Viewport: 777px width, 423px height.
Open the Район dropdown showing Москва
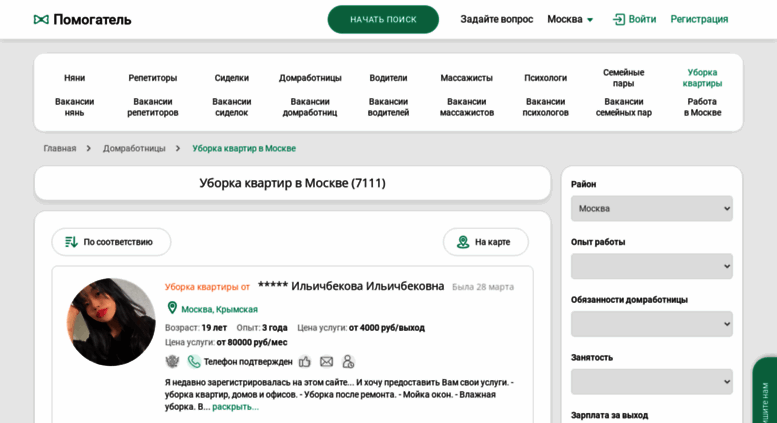pos(652,209)
